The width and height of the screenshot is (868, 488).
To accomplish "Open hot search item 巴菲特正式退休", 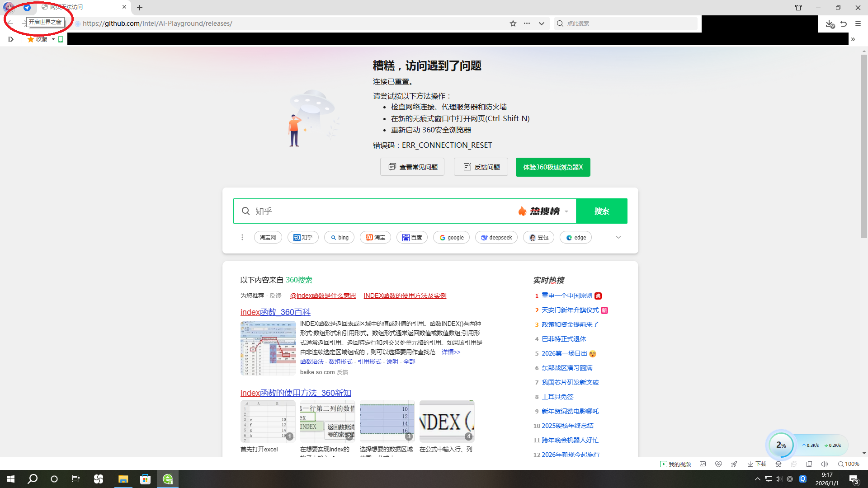I will (564, 339).
